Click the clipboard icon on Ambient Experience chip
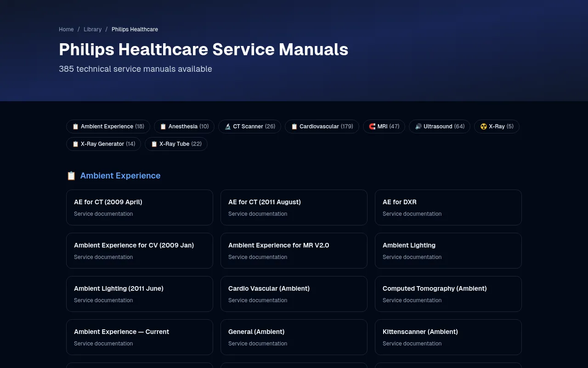Viewport: 588px width, 368px height. click(76, 126)
